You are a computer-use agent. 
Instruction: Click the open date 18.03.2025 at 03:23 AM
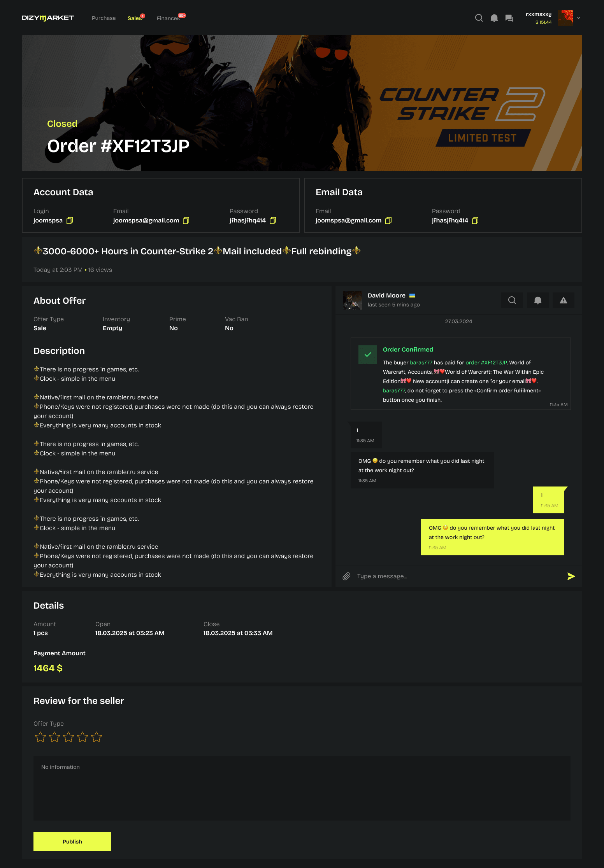pyautogui.click(x=130, y=633)
